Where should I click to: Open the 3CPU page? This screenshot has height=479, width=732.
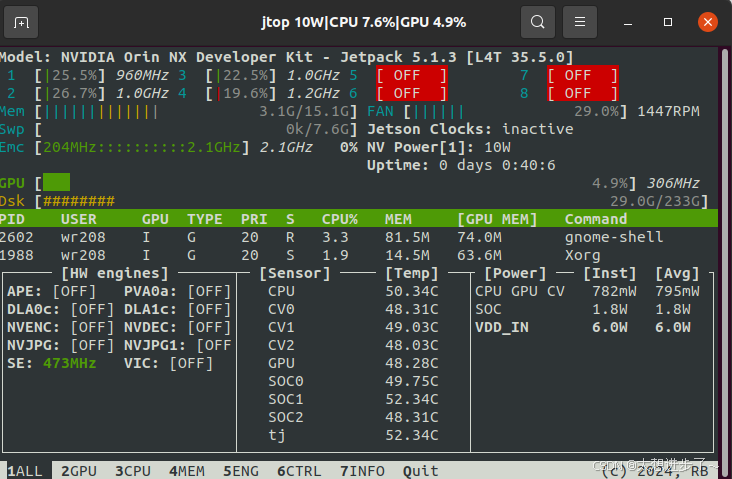[133, 471]
